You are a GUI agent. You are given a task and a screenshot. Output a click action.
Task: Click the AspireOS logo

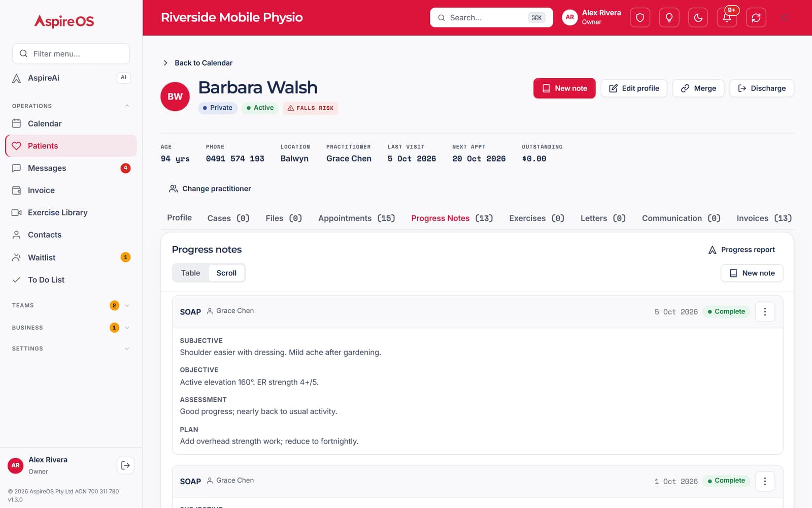coord(64,21)
